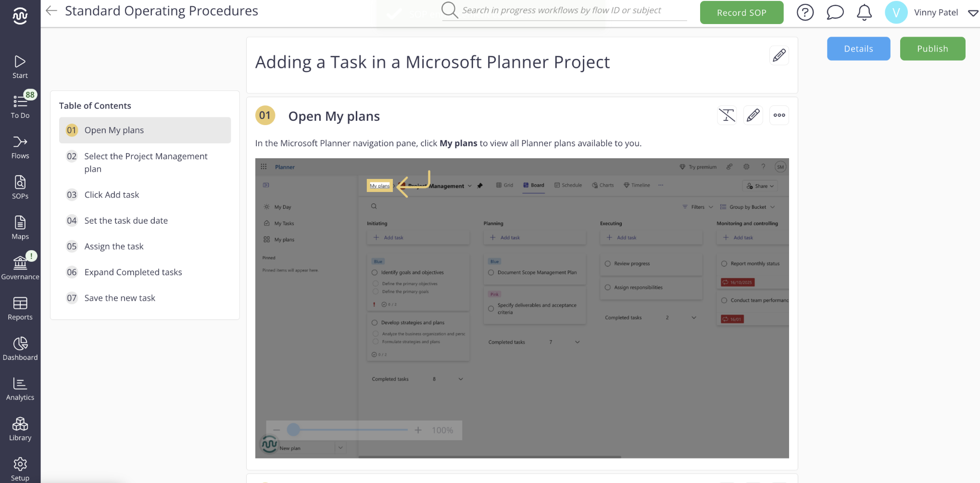Click the clear formatting icon for step 01
The height and width of the screenshot is (483, 980).
point(727,115)
